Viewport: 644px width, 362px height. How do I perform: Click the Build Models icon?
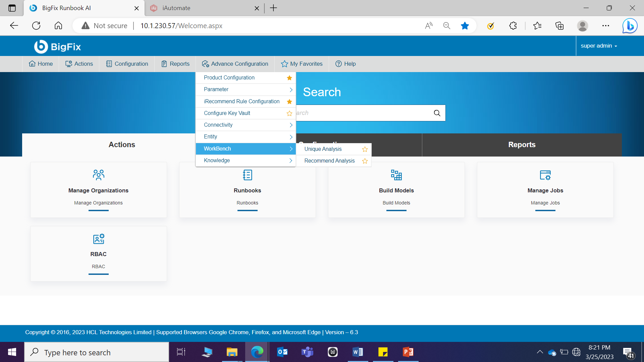click(x=396, y=175)
